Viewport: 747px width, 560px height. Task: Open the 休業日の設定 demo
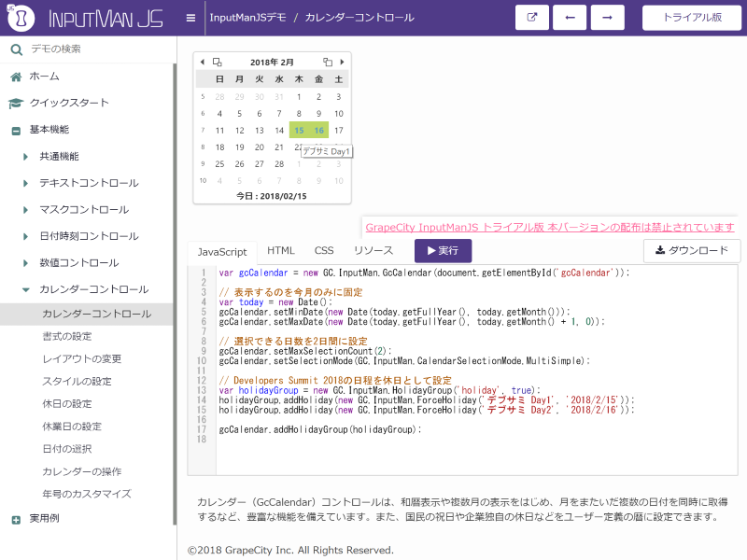[x=72, y=427]
